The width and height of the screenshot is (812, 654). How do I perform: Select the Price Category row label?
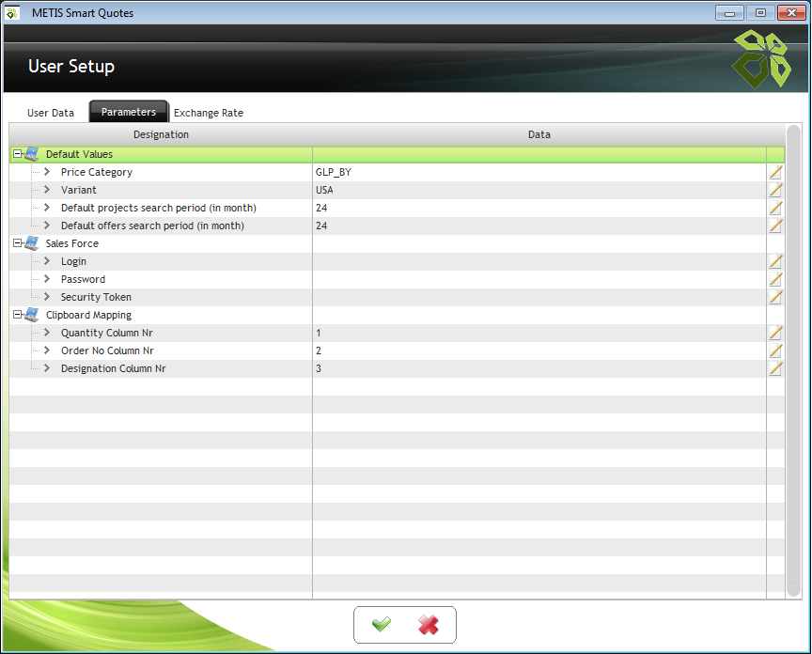(x=96, y=172)
